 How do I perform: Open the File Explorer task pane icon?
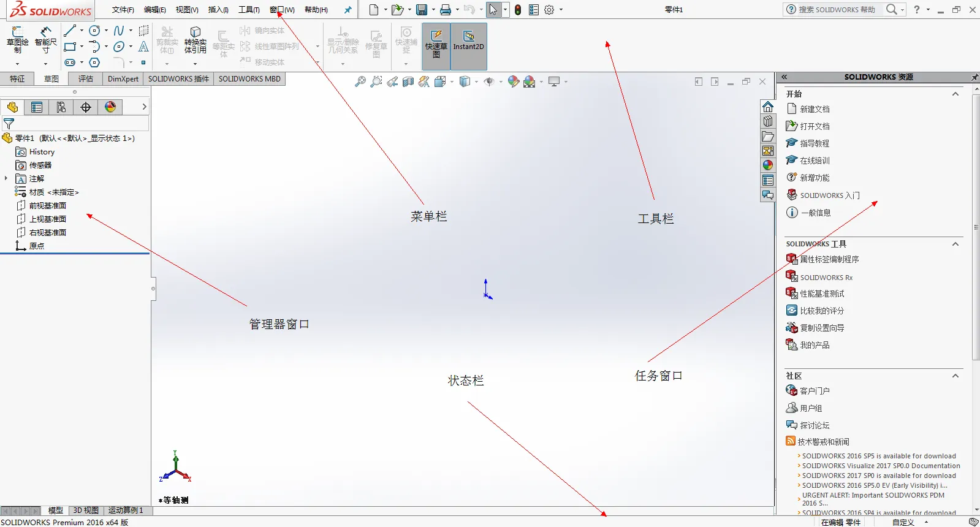point(768,136)
